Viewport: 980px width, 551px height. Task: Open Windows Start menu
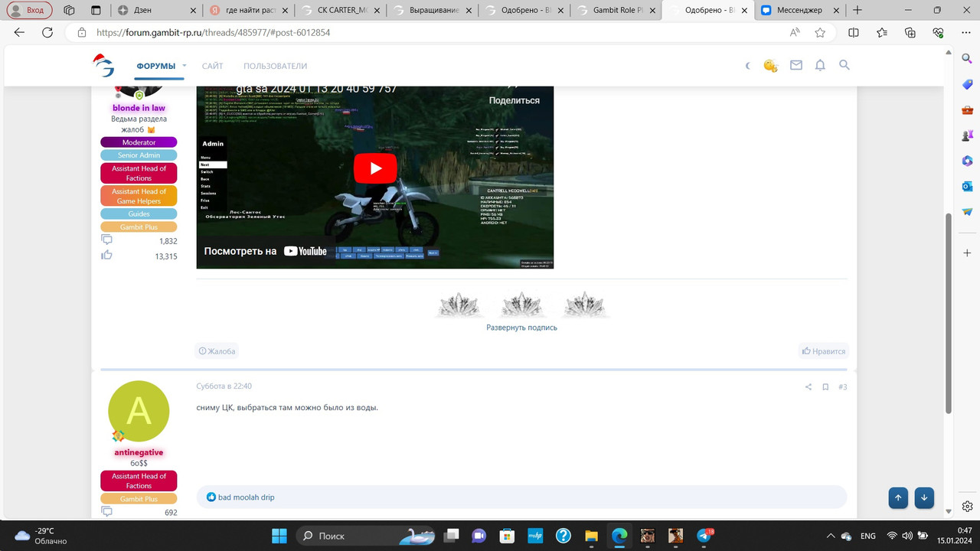coord(279,536)
